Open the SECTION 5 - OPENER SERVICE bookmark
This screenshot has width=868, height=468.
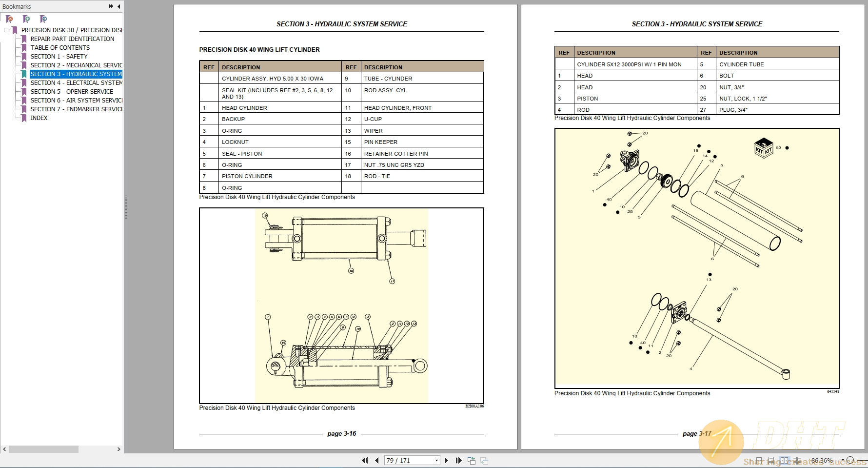(x=72, y=92)
